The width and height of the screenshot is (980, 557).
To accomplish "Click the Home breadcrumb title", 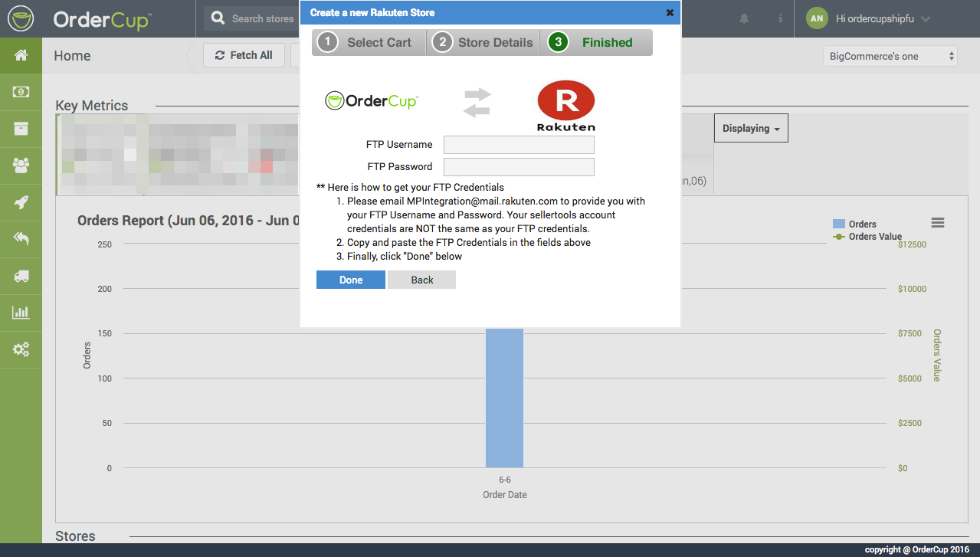I will (x=72, y=56).
